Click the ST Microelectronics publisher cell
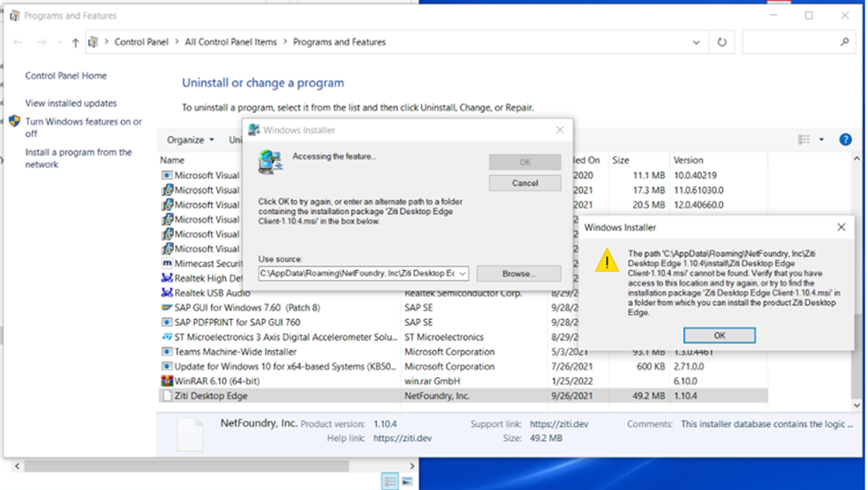The image size is (868, 490). click(444, 337)
